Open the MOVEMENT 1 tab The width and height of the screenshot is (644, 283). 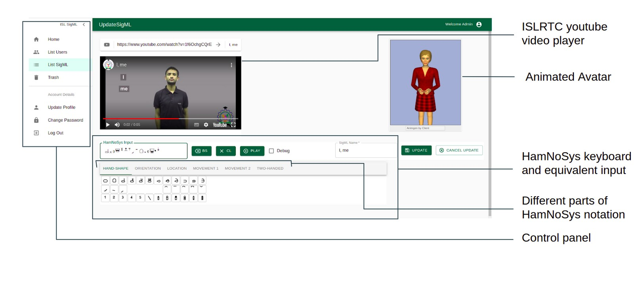click(x=206, y=168)
